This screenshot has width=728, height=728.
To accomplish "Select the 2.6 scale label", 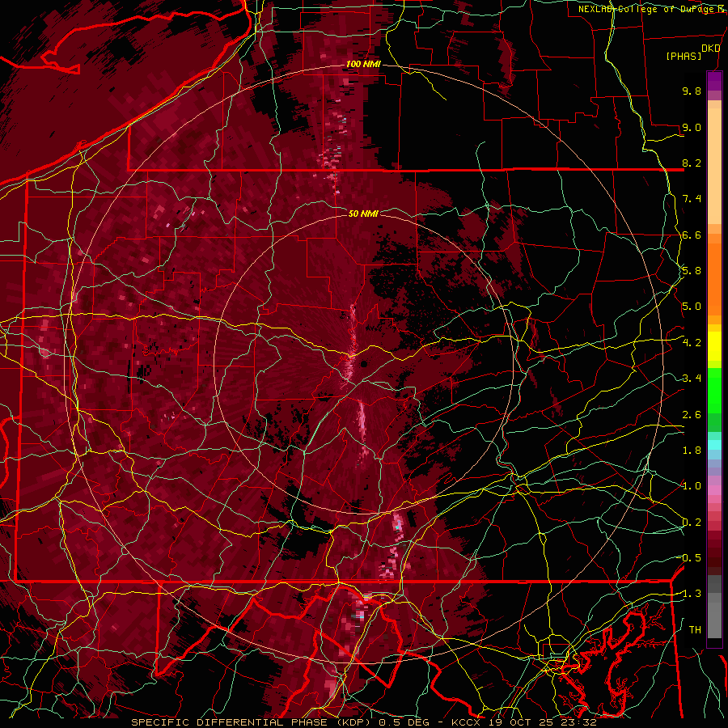I will (692, 415).
